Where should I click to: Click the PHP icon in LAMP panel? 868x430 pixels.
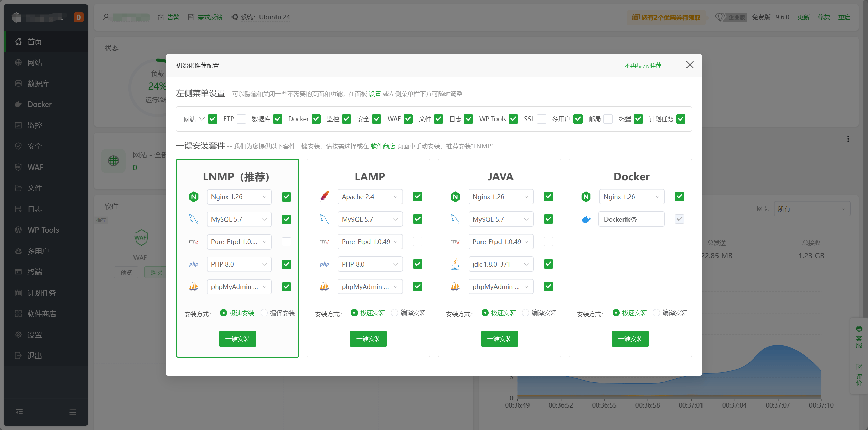[x=324, y=264]
